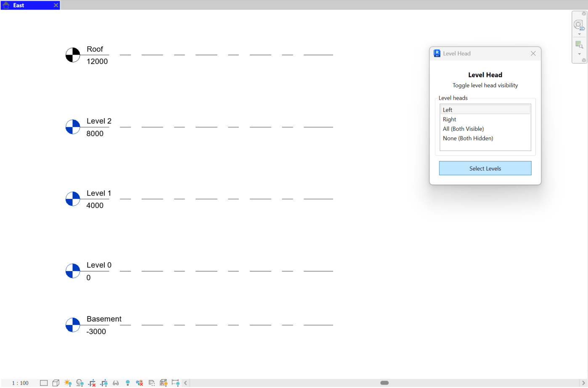Image resolution: width=588 pixels, height=388 pixels.
Task: Choose 'Right' in Level heads list
Action: click(x=449, y=119)
